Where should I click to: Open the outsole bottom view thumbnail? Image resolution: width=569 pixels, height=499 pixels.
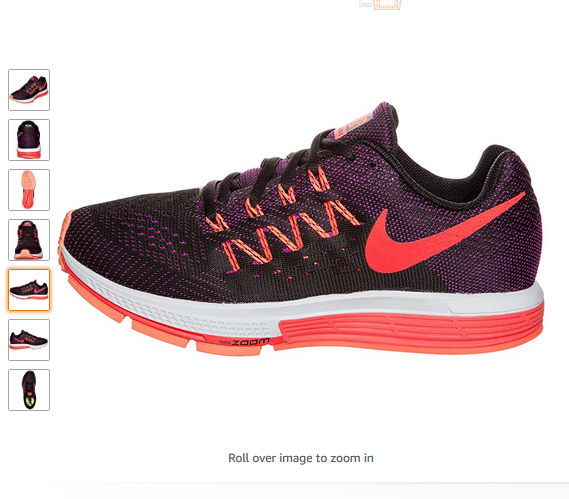tap(29, 190)
